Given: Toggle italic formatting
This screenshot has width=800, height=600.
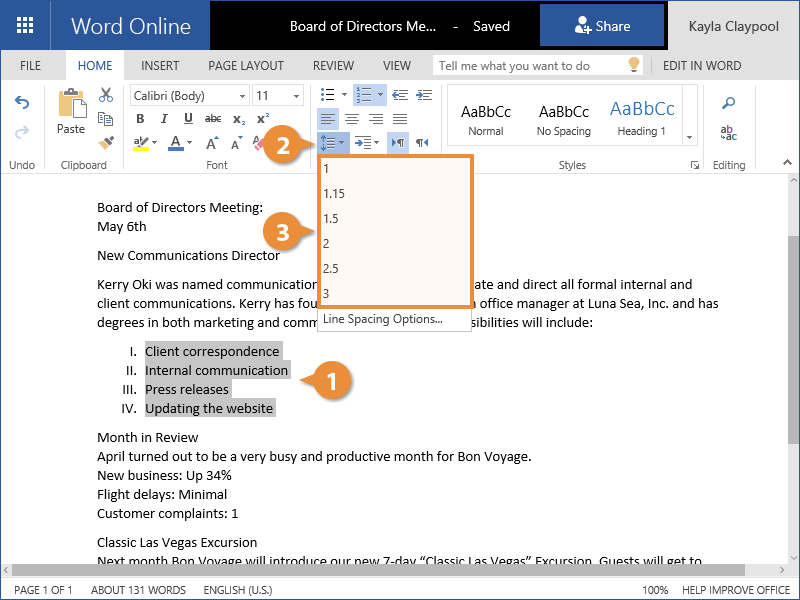Looking at the screenshot, I should coord(164,119).
